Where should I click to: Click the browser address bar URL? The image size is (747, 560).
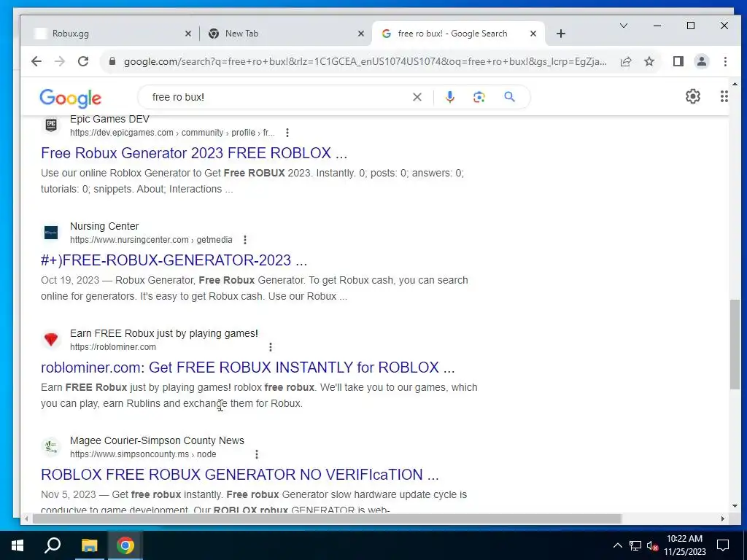pos(365,61)
